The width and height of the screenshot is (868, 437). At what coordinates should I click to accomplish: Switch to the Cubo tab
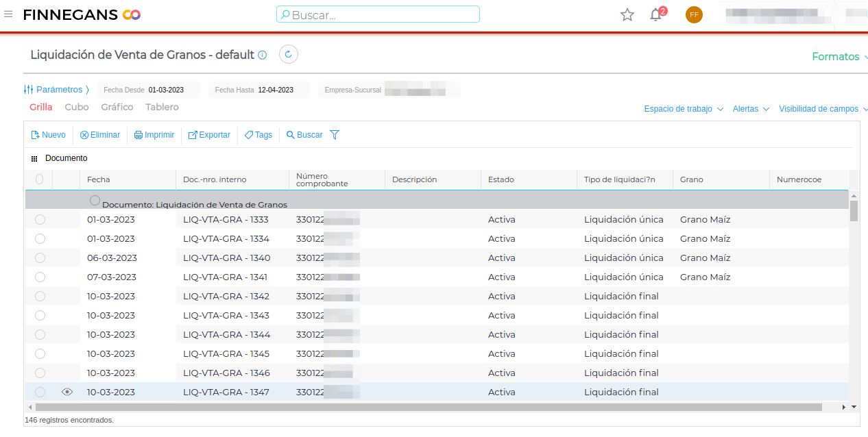[77, 107]
